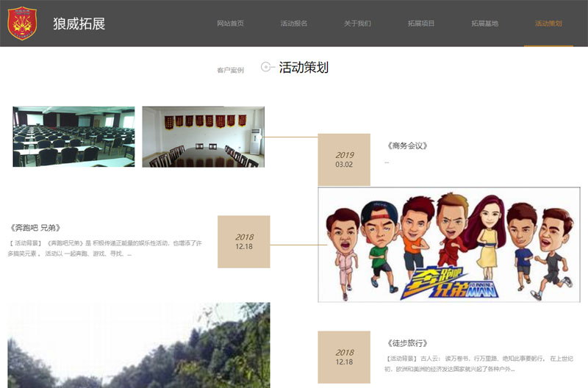The image size is (588, 388).
Task: Open the 《商务会议》 article link
Action: click(x=407, y=145)
